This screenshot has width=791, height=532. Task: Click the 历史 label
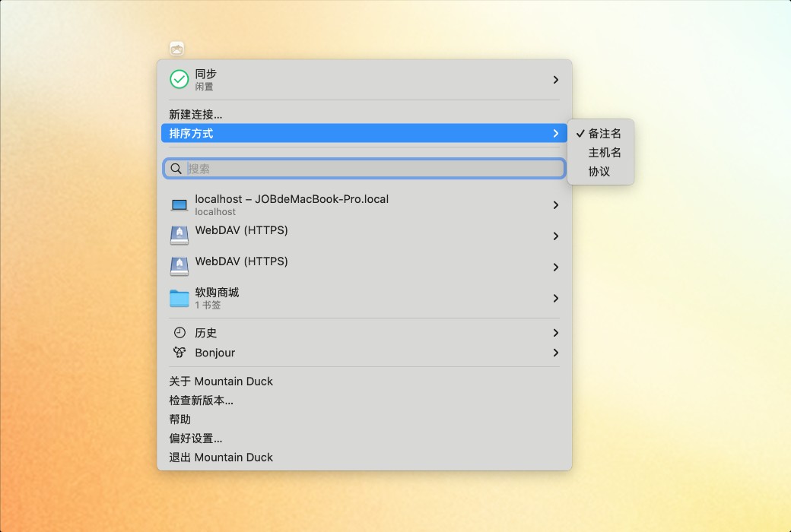pos(206,333)
